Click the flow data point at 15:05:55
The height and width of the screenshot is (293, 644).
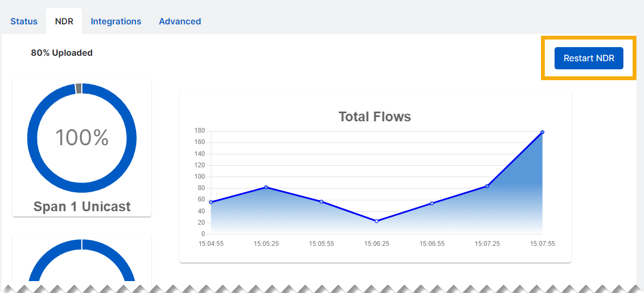(321, 201)
